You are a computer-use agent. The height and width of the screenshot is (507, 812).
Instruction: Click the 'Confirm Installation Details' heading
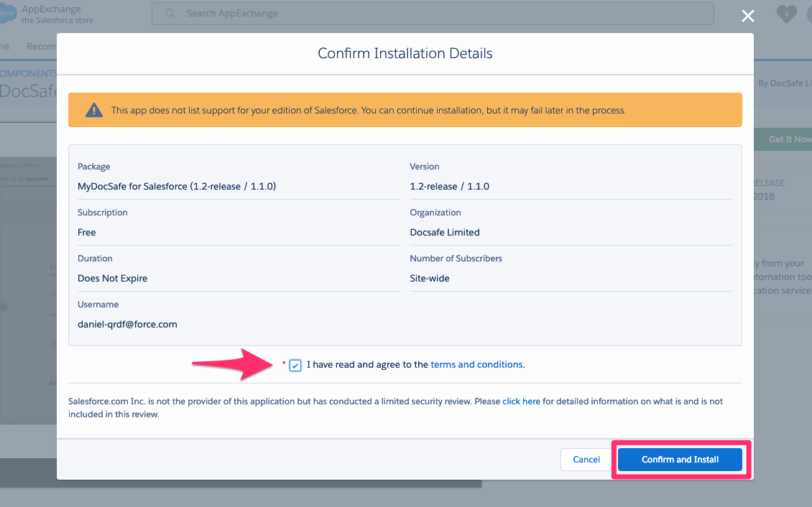click(x=405, y=53)
